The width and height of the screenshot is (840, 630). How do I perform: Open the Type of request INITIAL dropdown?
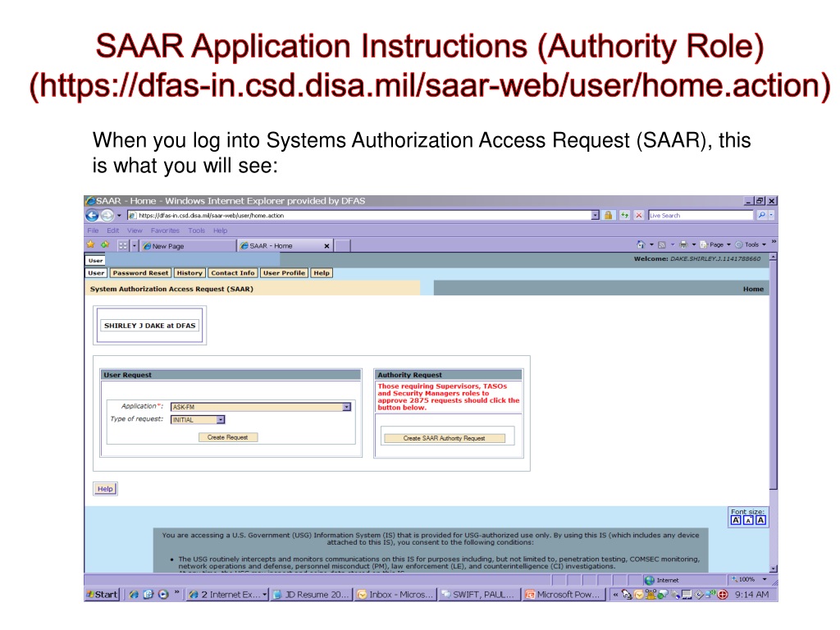point(221,420)
